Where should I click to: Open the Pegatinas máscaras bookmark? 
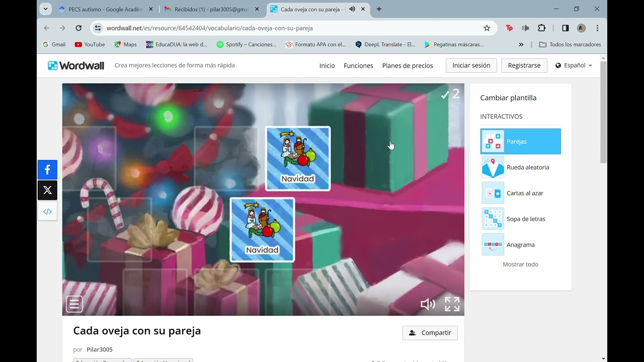point(454,44)
